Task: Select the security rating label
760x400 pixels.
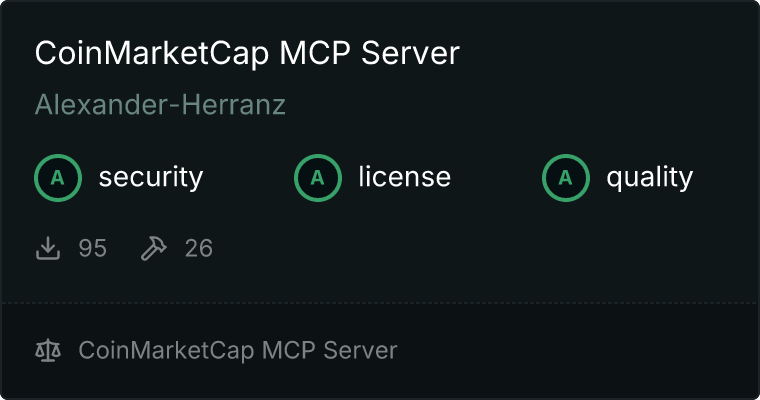Action: coord(151,177)
